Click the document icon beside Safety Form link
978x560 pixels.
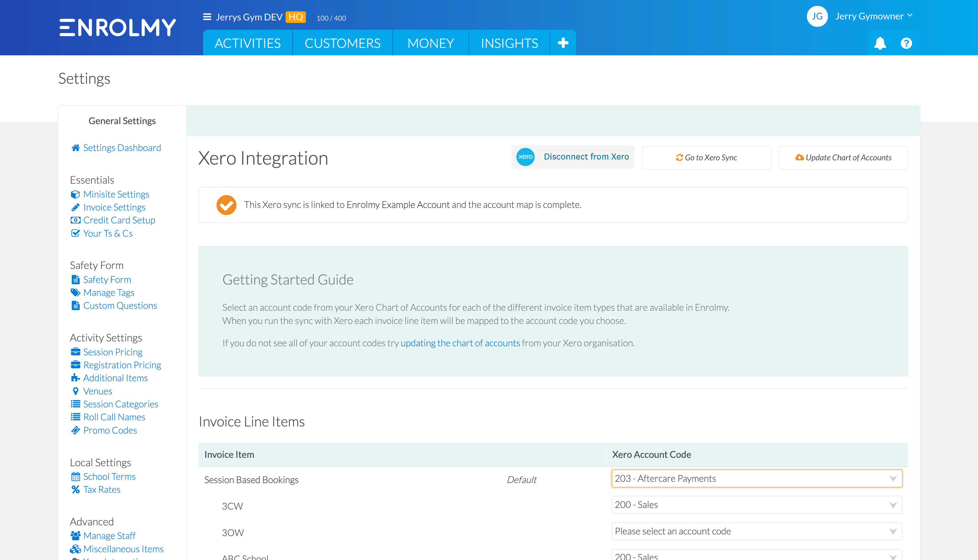[x=75, y=280]
